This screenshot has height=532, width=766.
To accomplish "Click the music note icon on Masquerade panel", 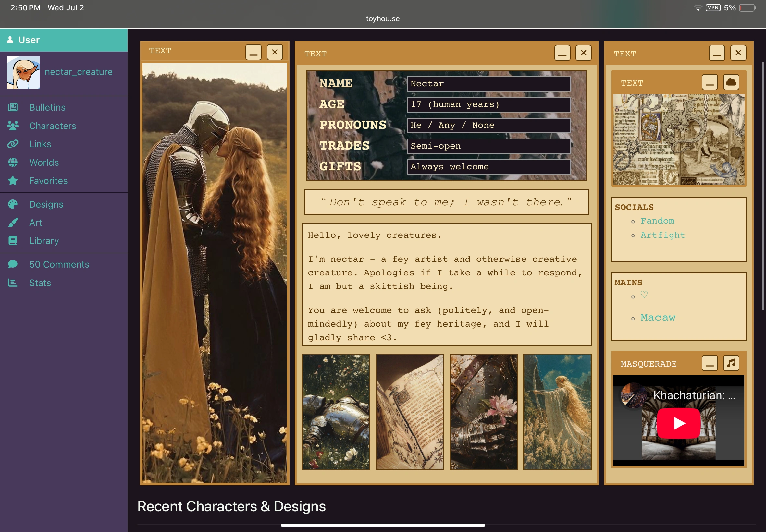I will point(731,363).
